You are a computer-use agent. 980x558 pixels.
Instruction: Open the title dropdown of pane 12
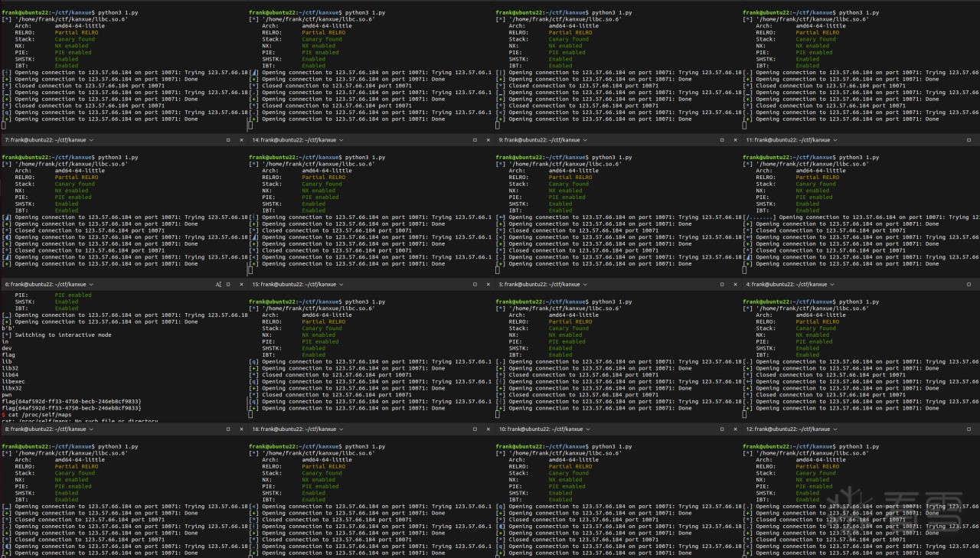[x=835, y=429]
